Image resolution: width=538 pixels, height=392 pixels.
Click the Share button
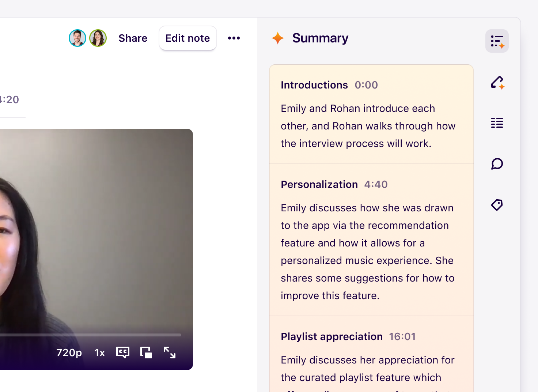133,38
